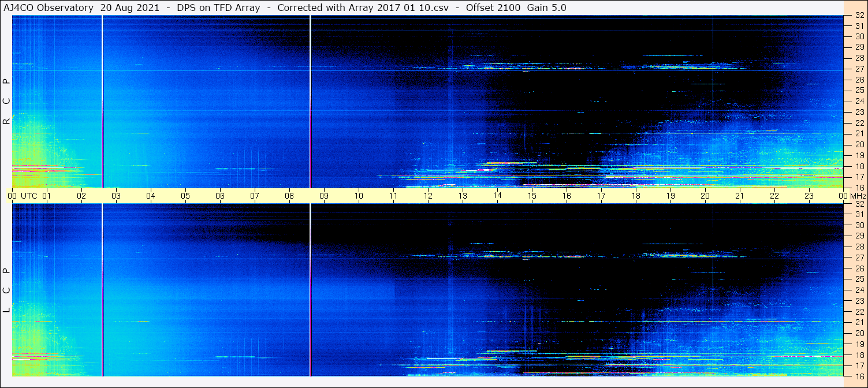Click 23 MHz tick on RCP frequency scale
The width and height of the screenshot is (868, 388).
point(859,112)
